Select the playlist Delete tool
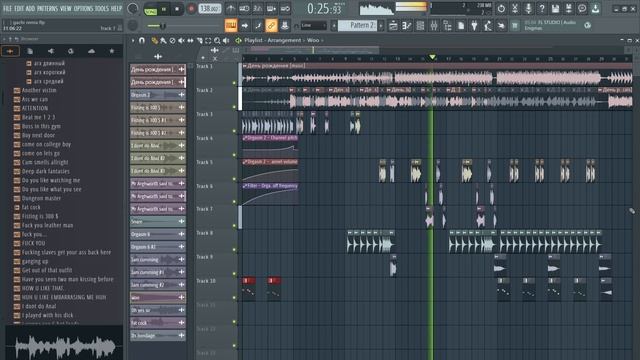The width and height of the screenshot is (640, 360). click(x=172, y=40)
